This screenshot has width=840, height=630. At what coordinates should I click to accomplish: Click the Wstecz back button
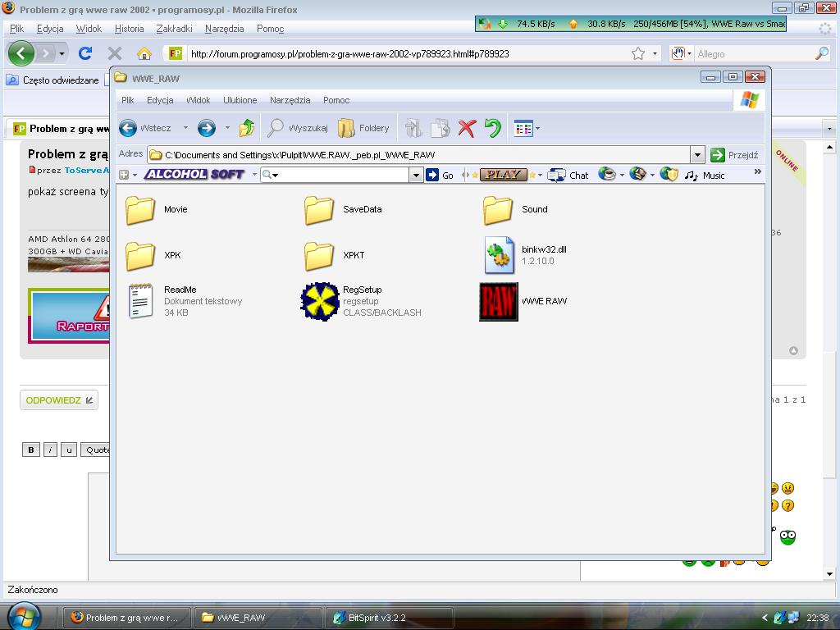[x=146, y=128]
